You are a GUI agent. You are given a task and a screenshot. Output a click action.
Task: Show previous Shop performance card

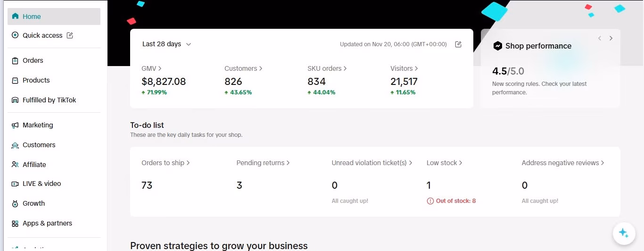[600, 38]
